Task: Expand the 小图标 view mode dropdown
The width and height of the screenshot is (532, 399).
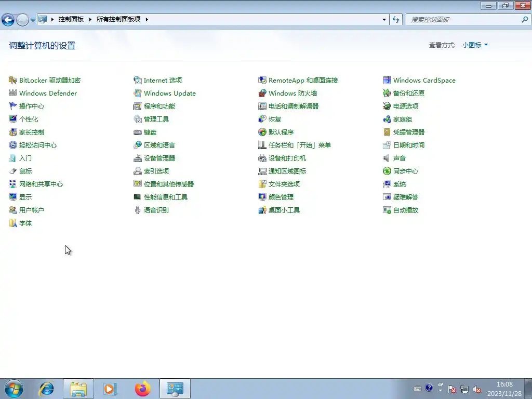Action: (x=475, y=45)
